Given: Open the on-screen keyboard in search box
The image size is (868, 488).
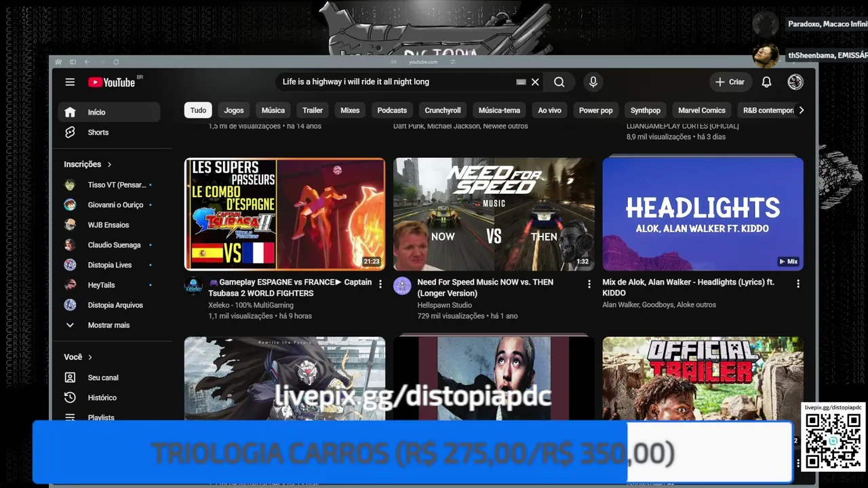Looking at the screenshot, I should point(521,82).
